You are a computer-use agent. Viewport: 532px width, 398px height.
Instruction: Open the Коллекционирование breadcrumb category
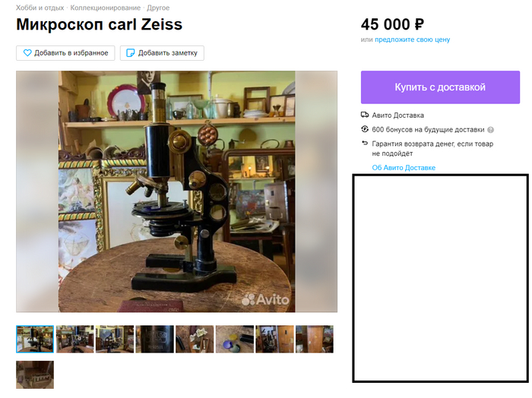[105, 8]
